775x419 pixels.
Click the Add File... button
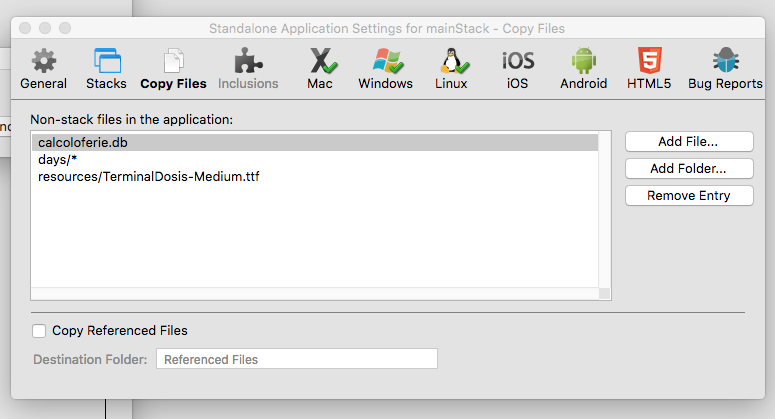tap(689, 142)
